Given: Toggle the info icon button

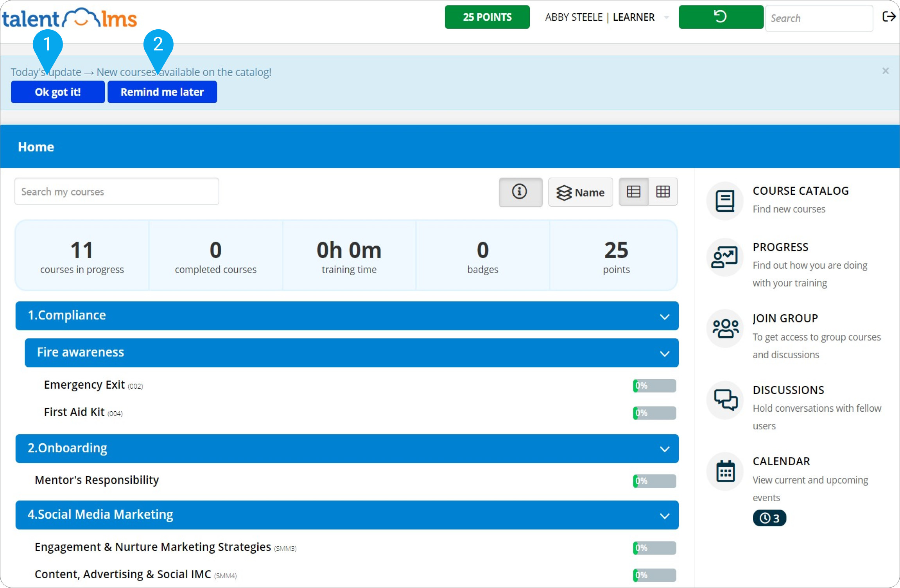Looking at the screenshot, I should pos(520,192).
